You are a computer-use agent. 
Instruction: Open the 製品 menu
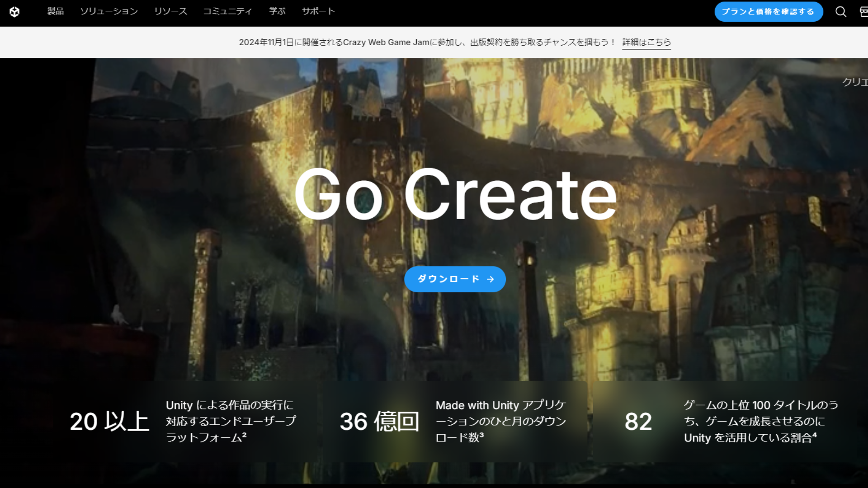[x=56, y=11]
